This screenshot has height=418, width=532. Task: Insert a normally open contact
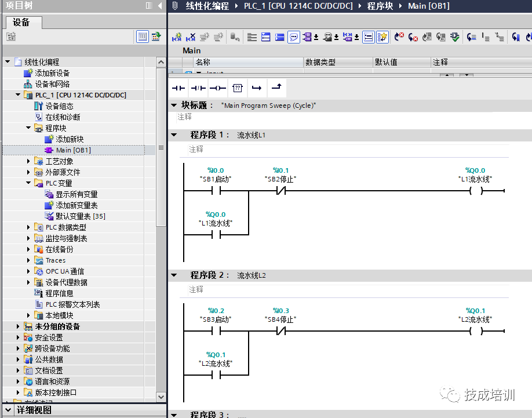178,88
